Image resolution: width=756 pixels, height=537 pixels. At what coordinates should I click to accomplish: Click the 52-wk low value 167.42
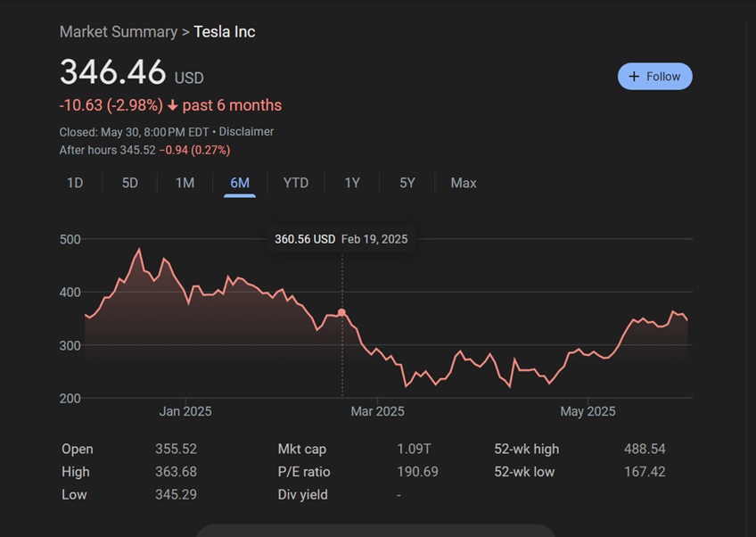[x=645, y=471]
